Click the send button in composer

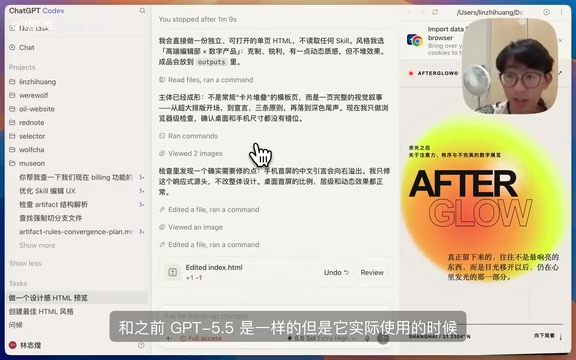pos(383,338)
